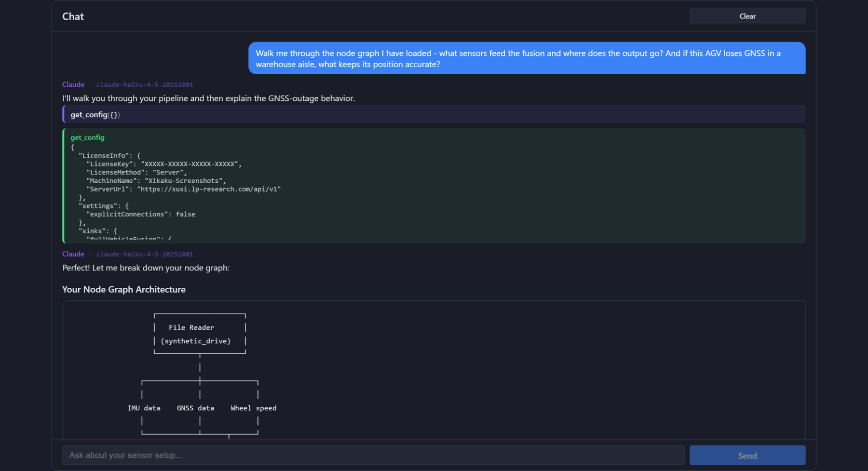Focus the 'Ask about your sensor setup' input
868x471 pixels.
[x=373, y=456]
